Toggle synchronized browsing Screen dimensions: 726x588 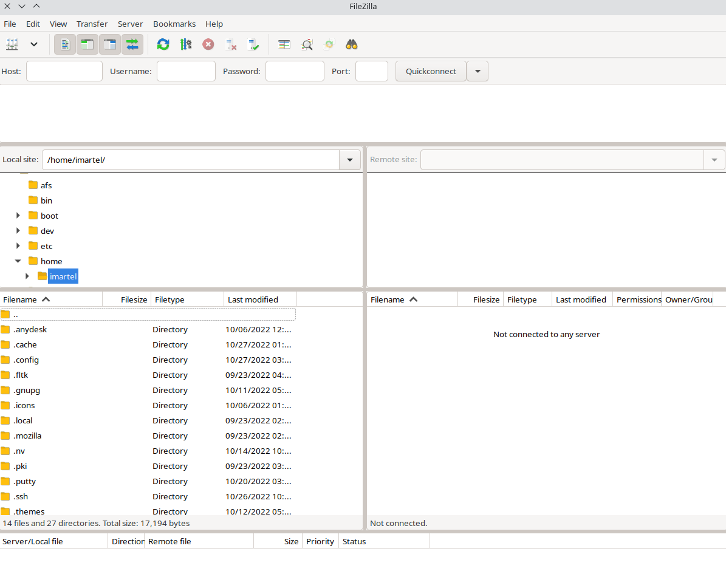coord(329,44)
